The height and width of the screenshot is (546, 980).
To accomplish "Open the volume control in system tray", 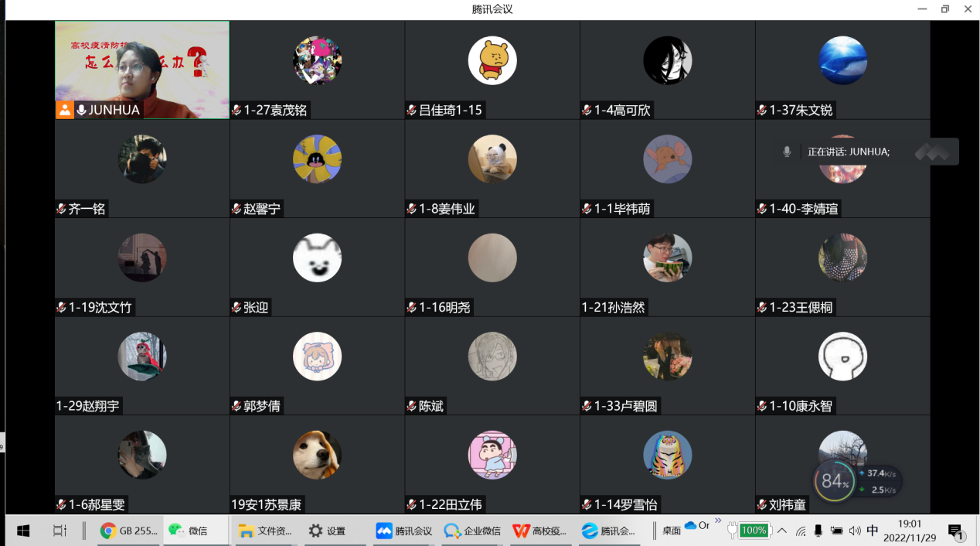I will 855,531.
